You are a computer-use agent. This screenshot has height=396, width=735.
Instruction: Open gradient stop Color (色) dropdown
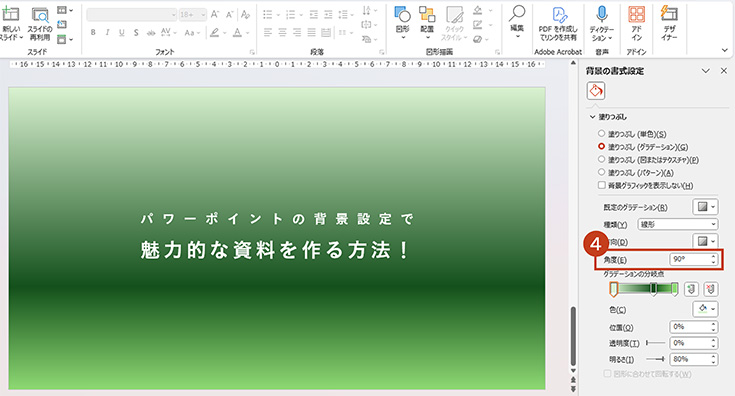click(705, 309)
